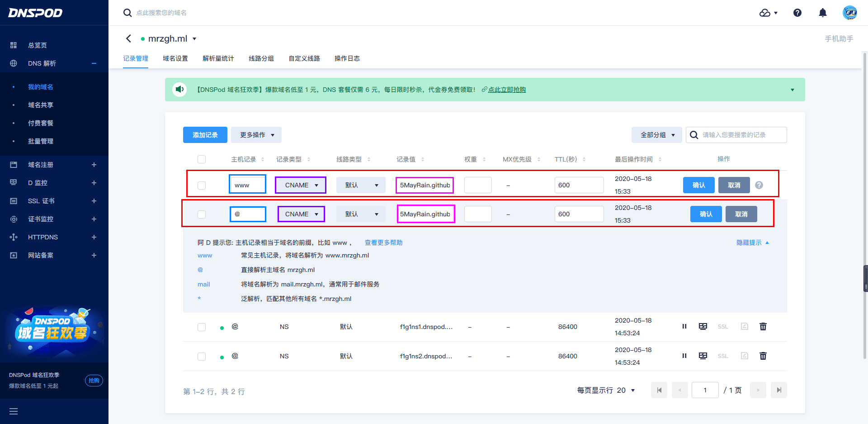Click the 添加记录 button
The image size is (868, 424).
205,135
